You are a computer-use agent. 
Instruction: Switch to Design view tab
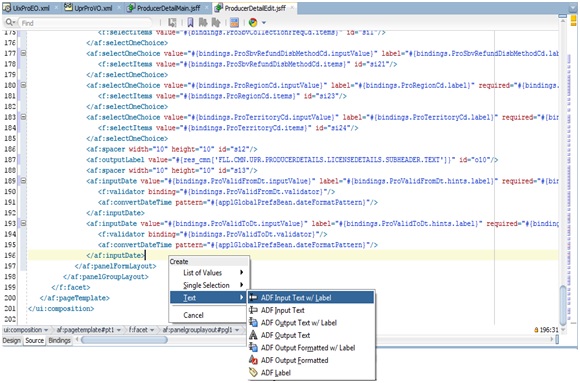pos(11,340)
